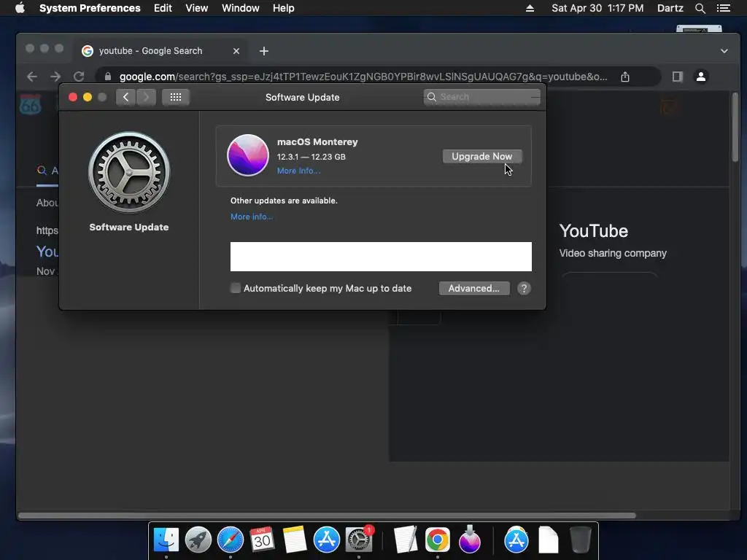
Task: Open the Apple menu
Action: tap(20, 8)
